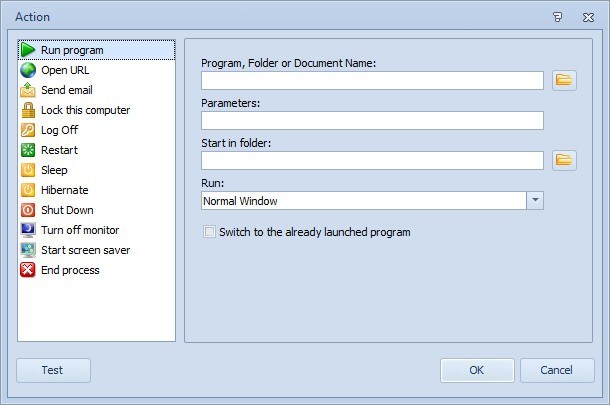610x405 pixels.
Task: Select the green Run program arrow icon
Action: click(x=28, y=50)
